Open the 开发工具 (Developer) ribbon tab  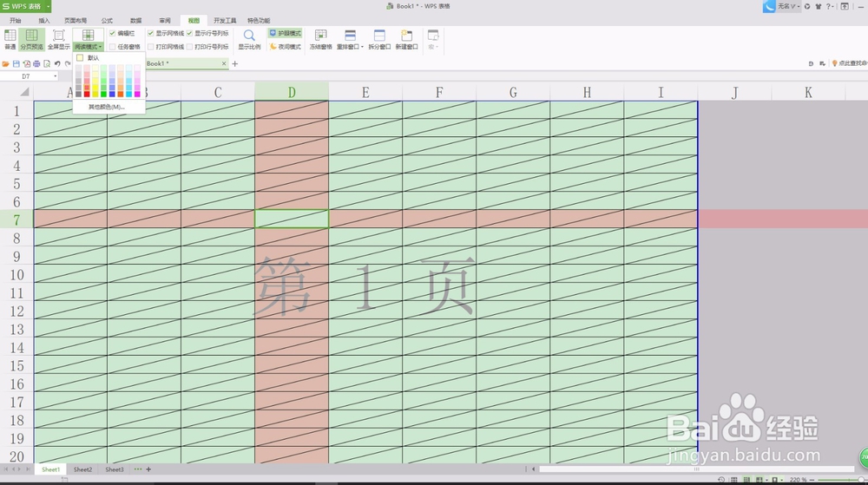point(225,21)
